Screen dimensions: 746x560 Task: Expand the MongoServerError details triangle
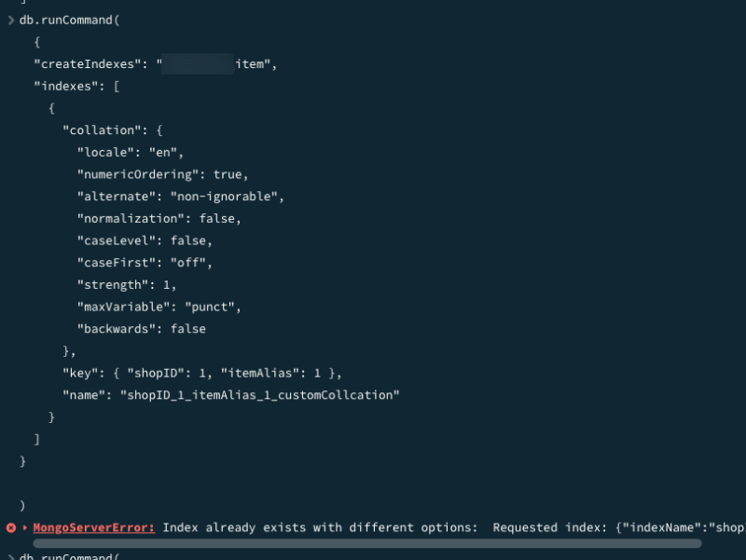(24, 527)
